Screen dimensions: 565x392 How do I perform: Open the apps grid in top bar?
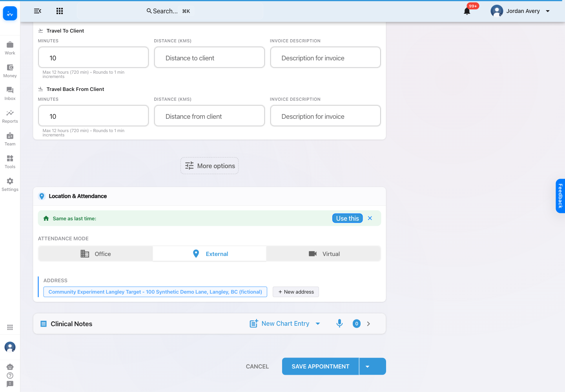pyautogui.click(x=60, y=11)
